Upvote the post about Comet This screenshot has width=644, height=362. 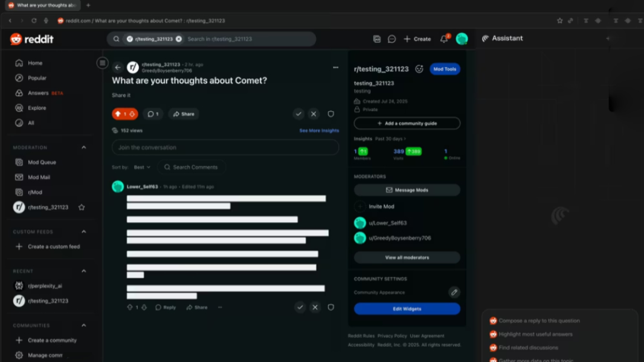pyautogui.click(x=118, y=114)
